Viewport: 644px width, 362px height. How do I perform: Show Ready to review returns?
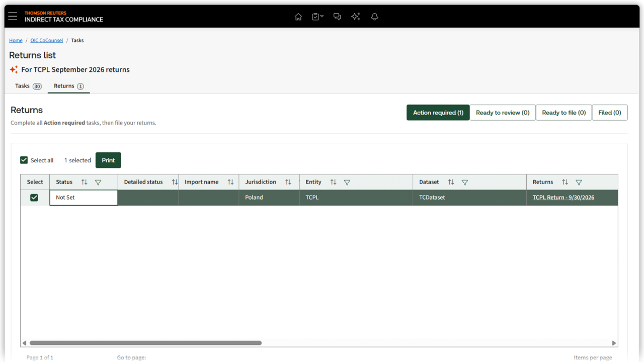coord(503,113)
